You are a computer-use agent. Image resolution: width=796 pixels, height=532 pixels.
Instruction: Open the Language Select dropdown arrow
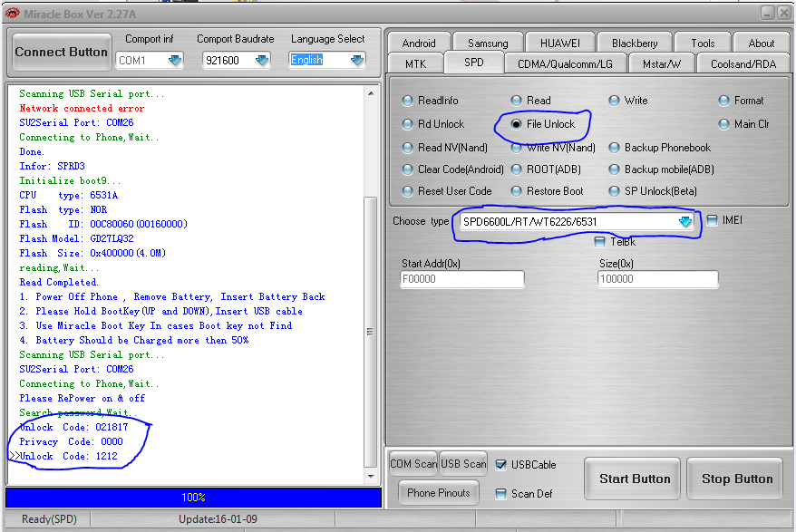tap(357, 61)
